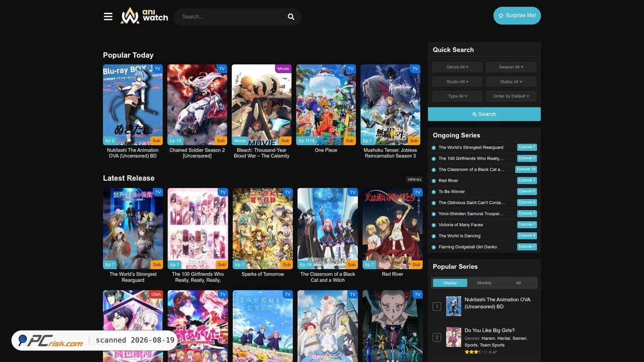This screenshot has width=644, height=362.
Task: Open Chained Soldier Season 2 poster
Action: point(197,105)
